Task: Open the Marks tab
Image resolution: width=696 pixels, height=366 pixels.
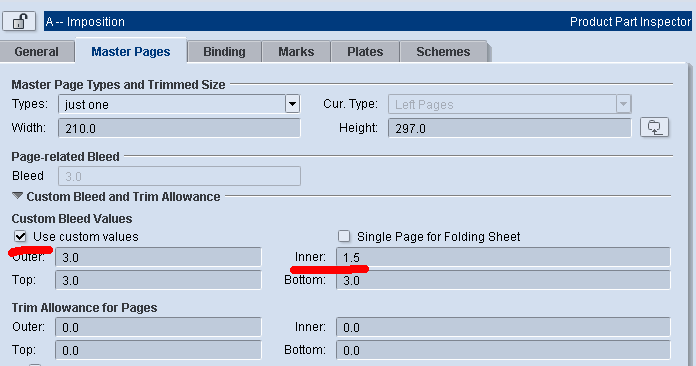Action: 296,52
